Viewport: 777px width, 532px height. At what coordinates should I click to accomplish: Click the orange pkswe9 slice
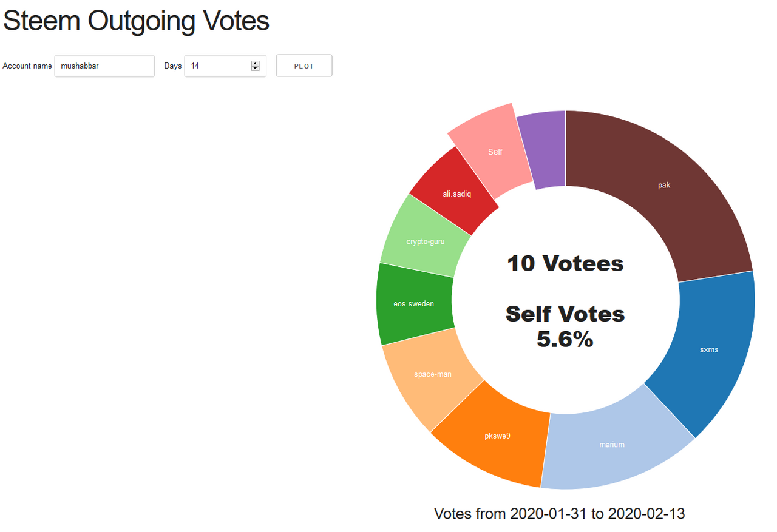497,436
